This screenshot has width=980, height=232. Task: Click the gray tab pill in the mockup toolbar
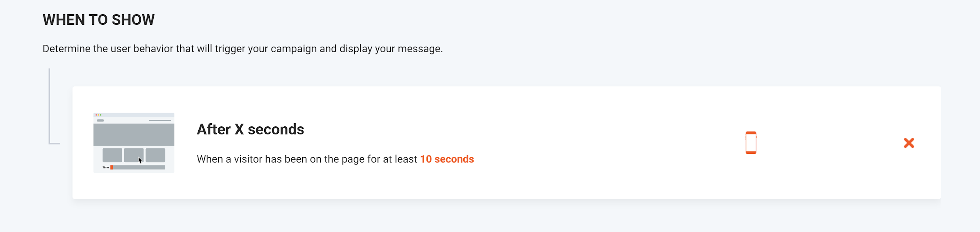point(100,121)
